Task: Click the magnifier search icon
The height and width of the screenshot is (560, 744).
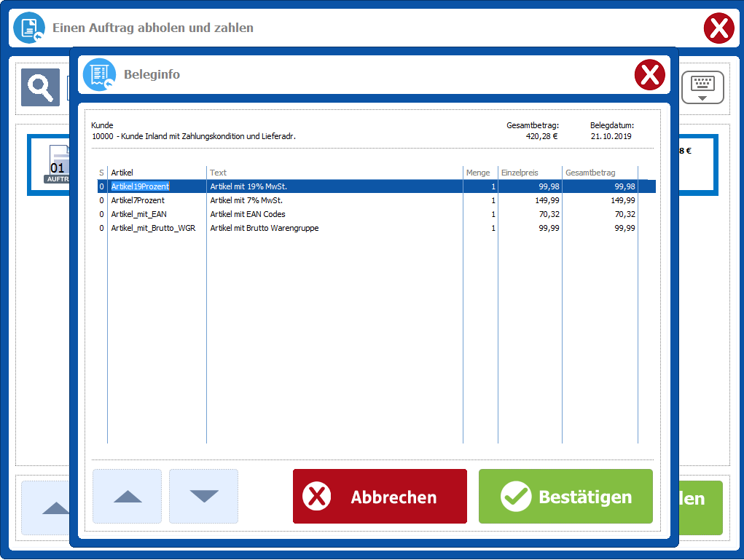Action: pos(40,87)
